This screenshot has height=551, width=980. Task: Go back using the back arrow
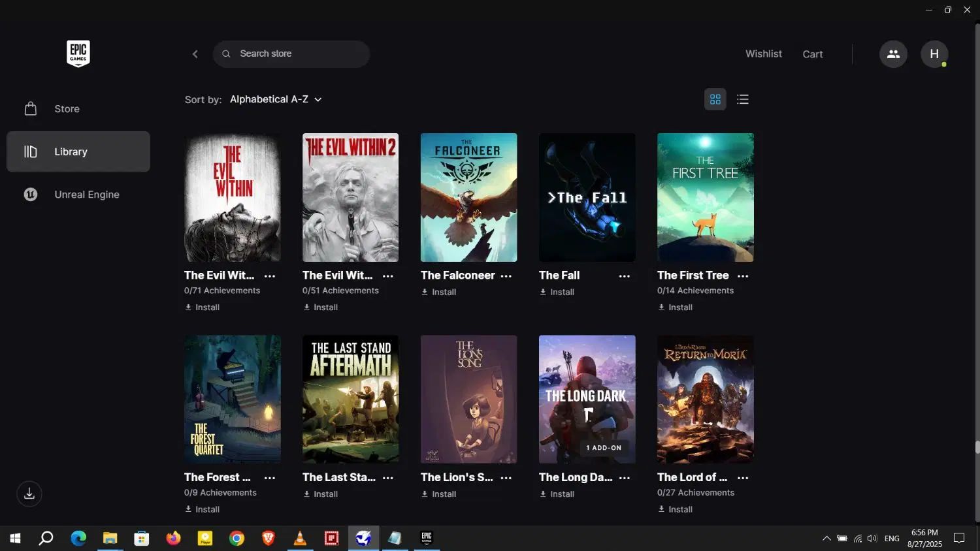195,54
